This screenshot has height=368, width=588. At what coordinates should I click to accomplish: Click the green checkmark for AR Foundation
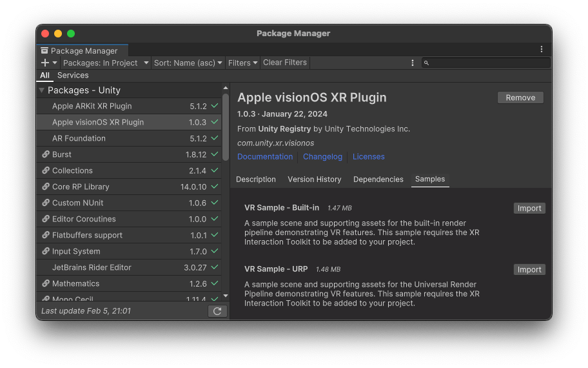tap(215, 138)
